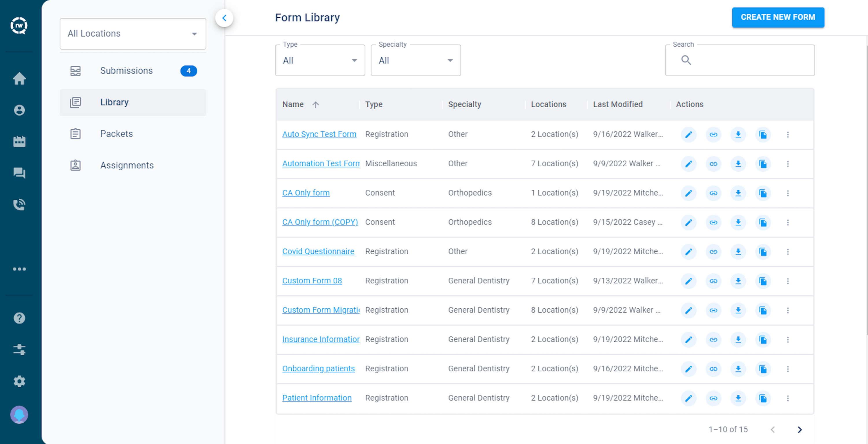Screen dimensions: 868x444
Task: Open more options for Auto Sync Test Form
Action: [788, 135]
